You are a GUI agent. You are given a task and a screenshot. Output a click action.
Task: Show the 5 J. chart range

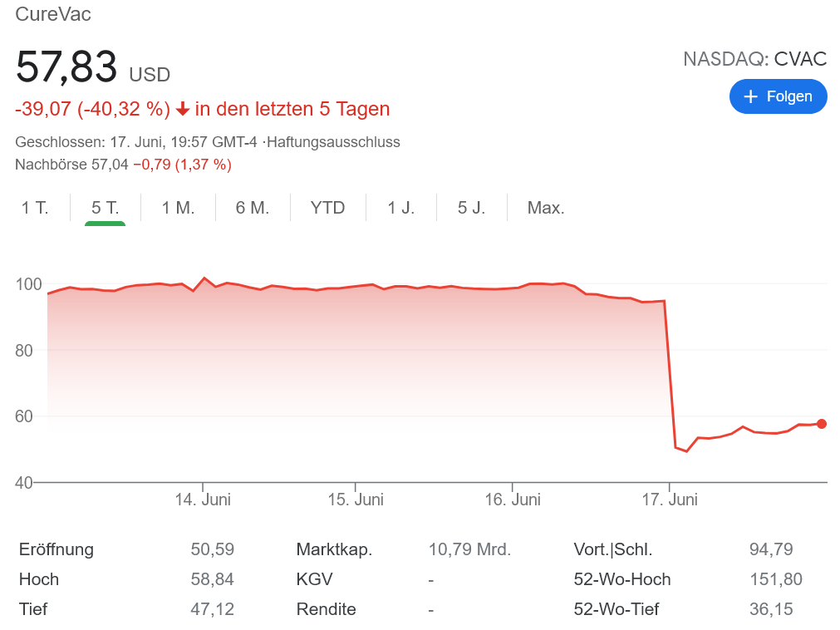[x=471, y=208]
